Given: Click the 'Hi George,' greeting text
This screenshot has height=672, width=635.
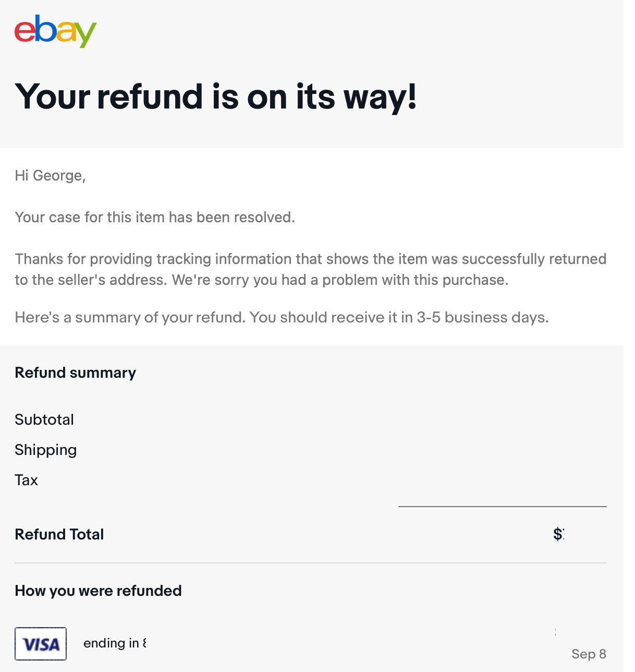Looking at the screenshot, I should tap(50, 176).
